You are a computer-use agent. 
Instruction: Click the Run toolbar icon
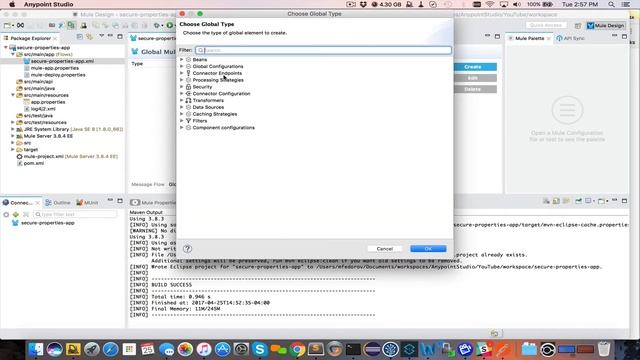coord(170,25)
